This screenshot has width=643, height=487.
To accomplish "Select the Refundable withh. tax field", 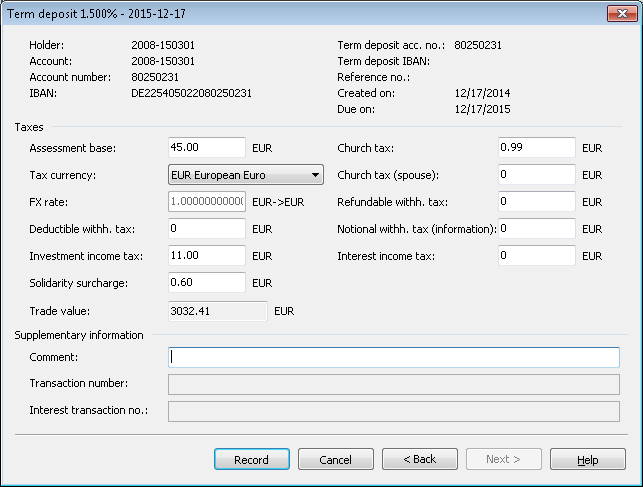I will point(536,202).
